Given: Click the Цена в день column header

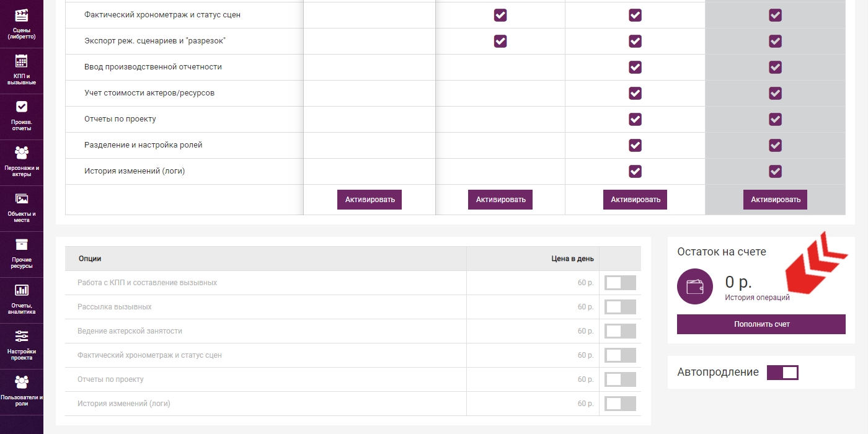Looking at the screenshot, I should pyautogui.click(x=573, y=259).
